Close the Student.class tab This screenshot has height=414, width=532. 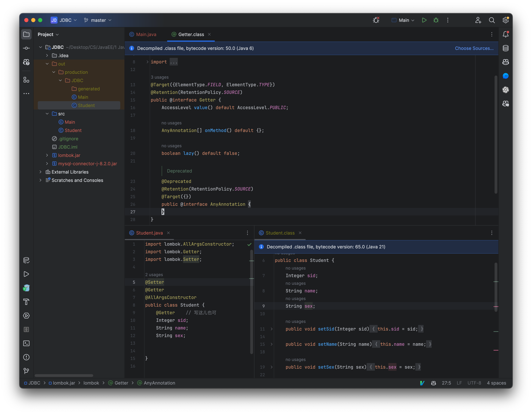[300, 233]
